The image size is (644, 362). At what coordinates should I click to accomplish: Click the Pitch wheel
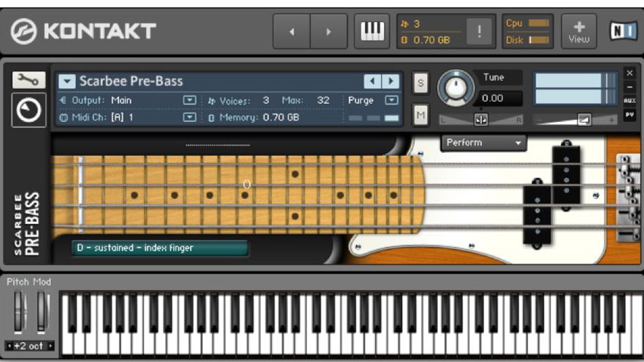18,312
